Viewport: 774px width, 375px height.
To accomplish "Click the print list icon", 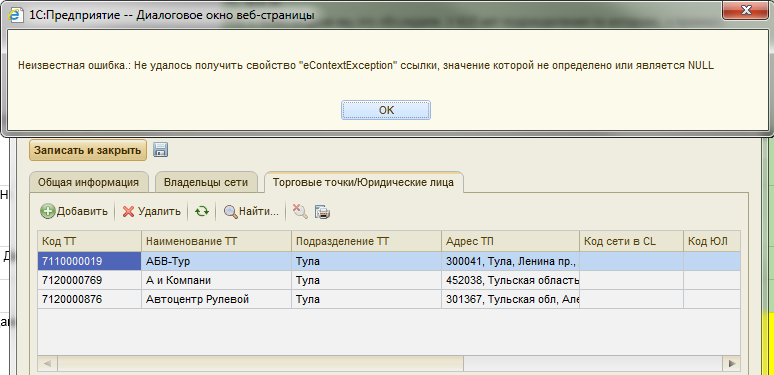I will point(322,212).
